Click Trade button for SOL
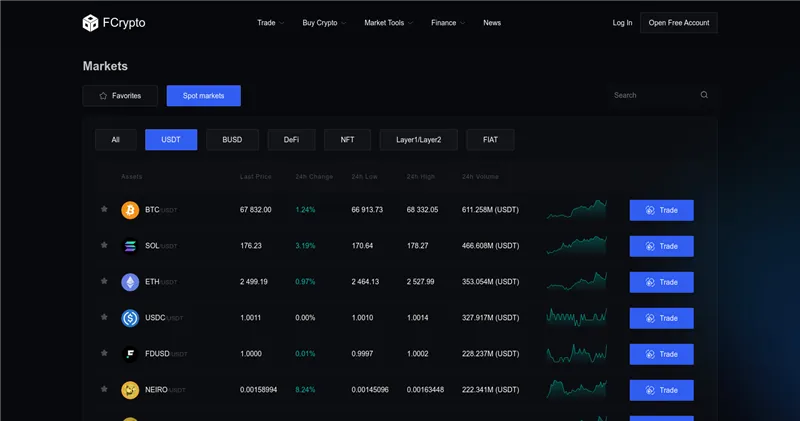 click(x=661, y=246)
